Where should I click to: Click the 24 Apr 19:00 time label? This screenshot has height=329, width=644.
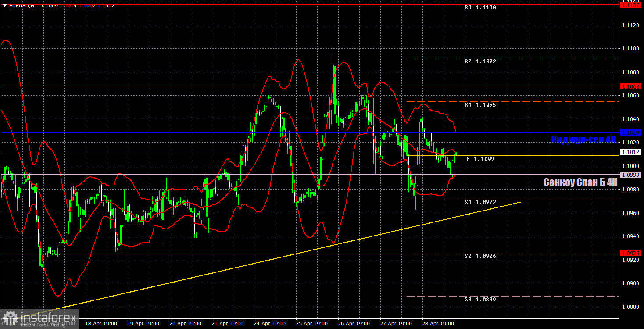[270, 324]
